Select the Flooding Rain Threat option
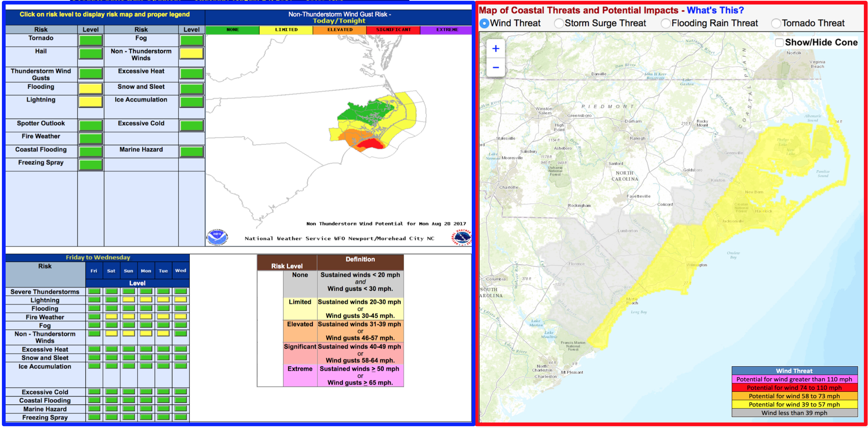 [666, 23]
